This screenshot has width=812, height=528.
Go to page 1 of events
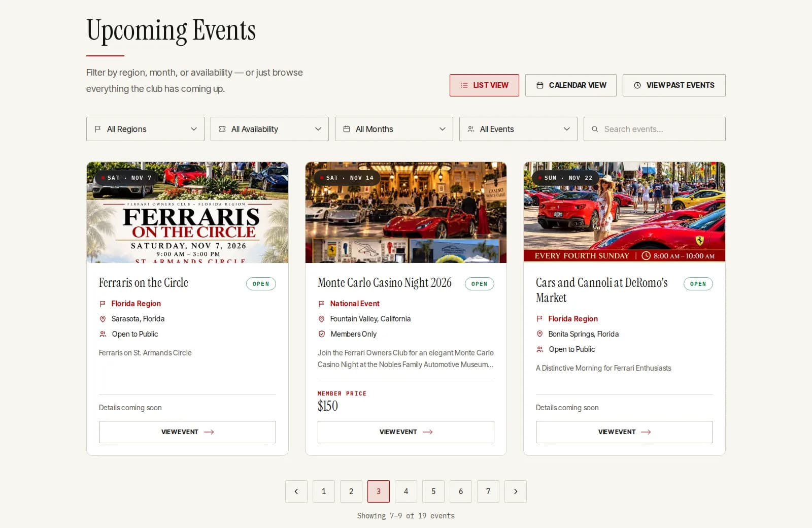(324, 491)
